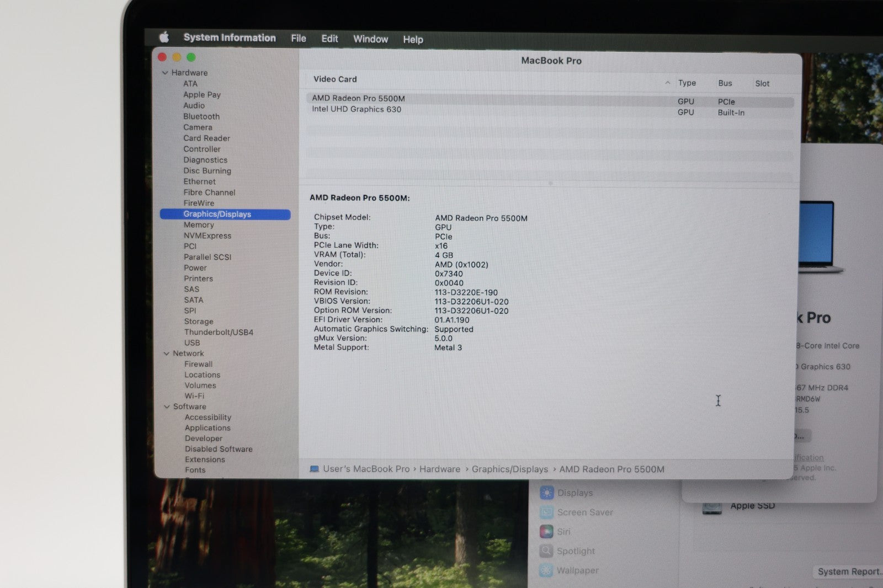This screenshot has height=588, width=883.
Task: Select USB in the sidebar
Action: coord(192,343)
